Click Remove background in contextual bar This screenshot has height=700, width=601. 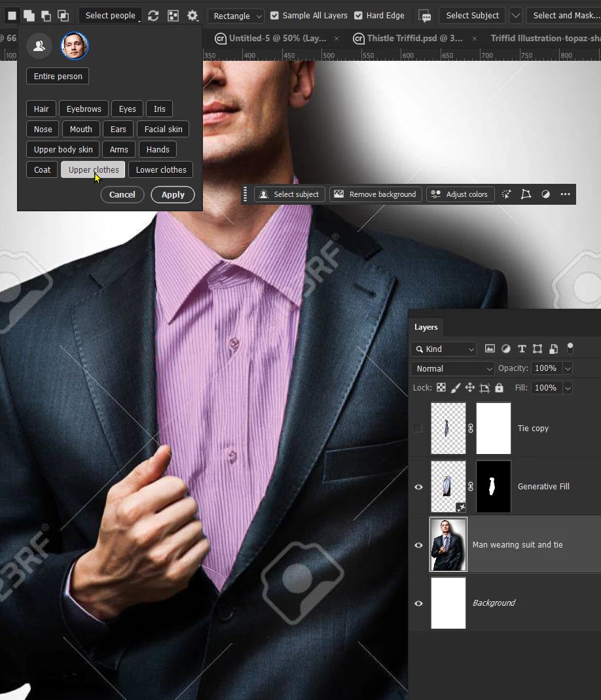coord(376,194)
